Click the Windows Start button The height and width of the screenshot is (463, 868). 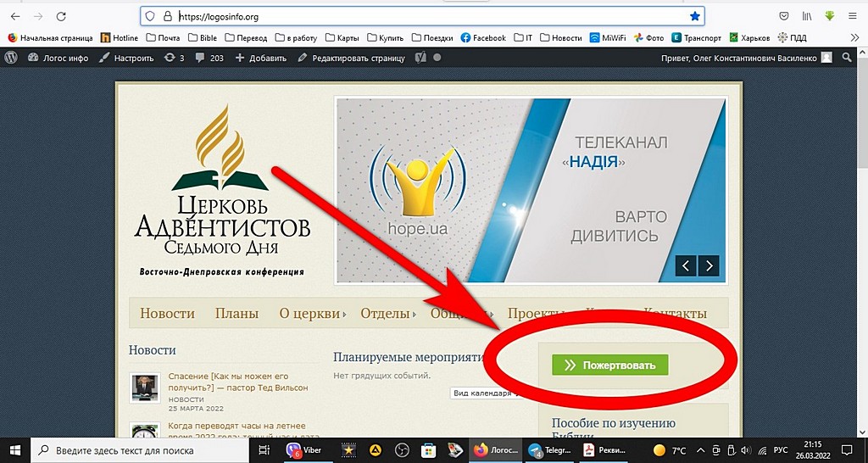pos(14,449)
